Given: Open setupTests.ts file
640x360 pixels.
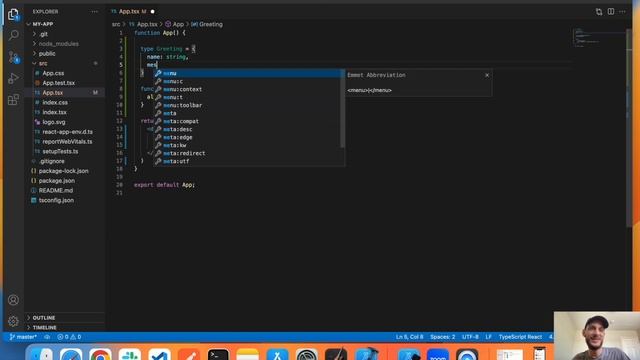Looking at the screenshot, I should [65, 151].
